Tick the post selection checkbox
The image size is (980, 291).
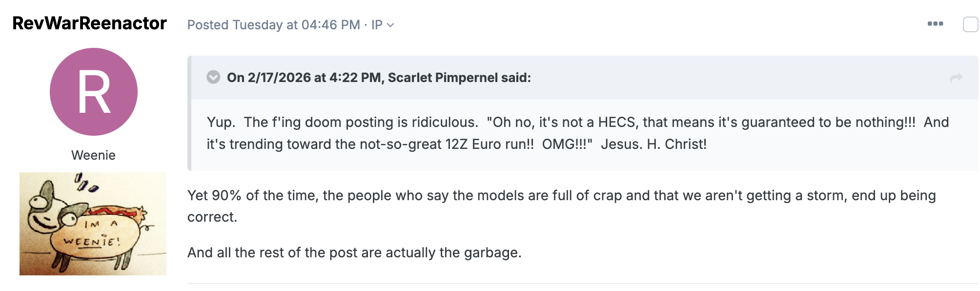(970, 24)
